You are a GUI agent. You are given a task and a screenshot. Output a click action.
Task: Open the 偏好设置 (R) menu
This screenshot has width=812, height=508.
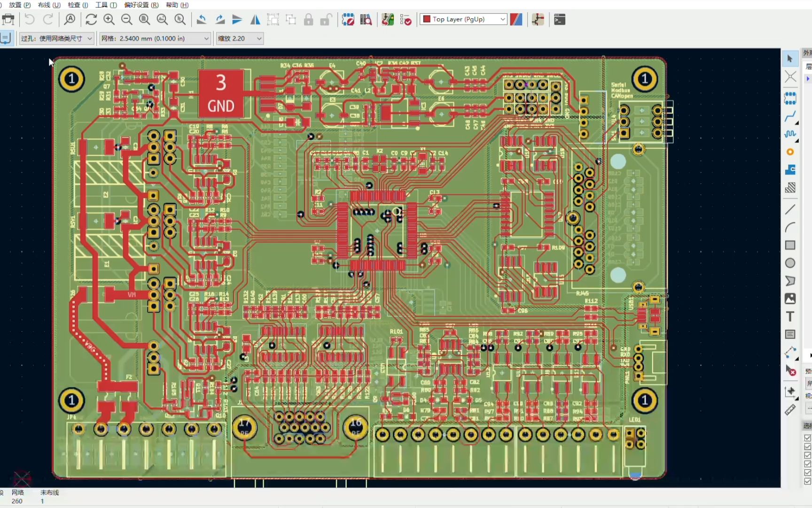point(141,5)
